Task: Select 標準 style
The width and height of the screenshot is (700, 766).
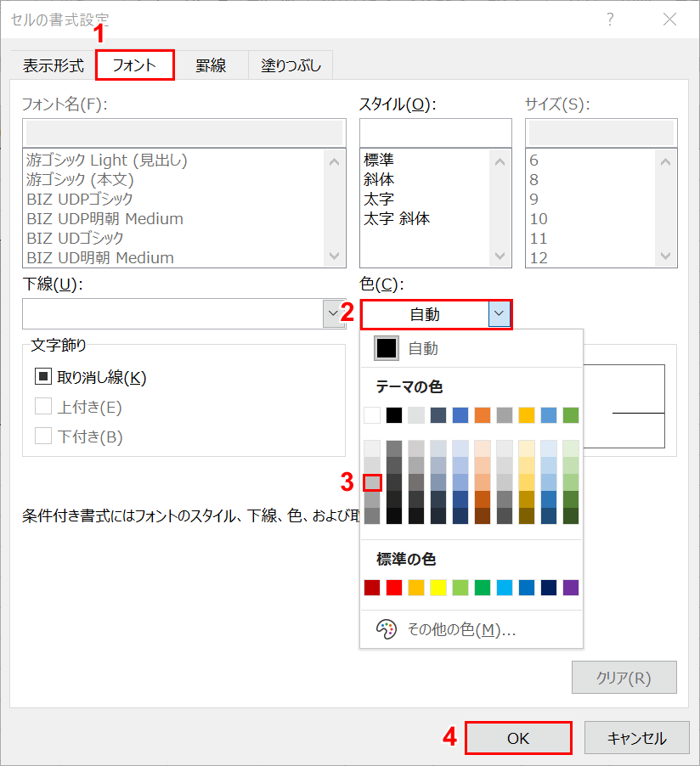Action: [378, 161]
